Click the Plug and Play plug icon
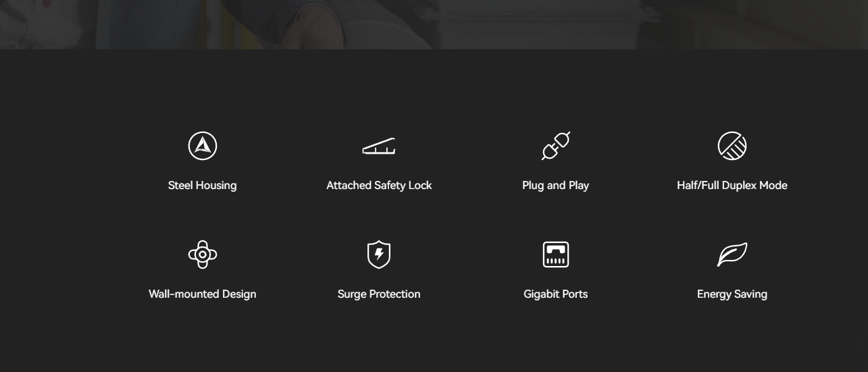 556,146
